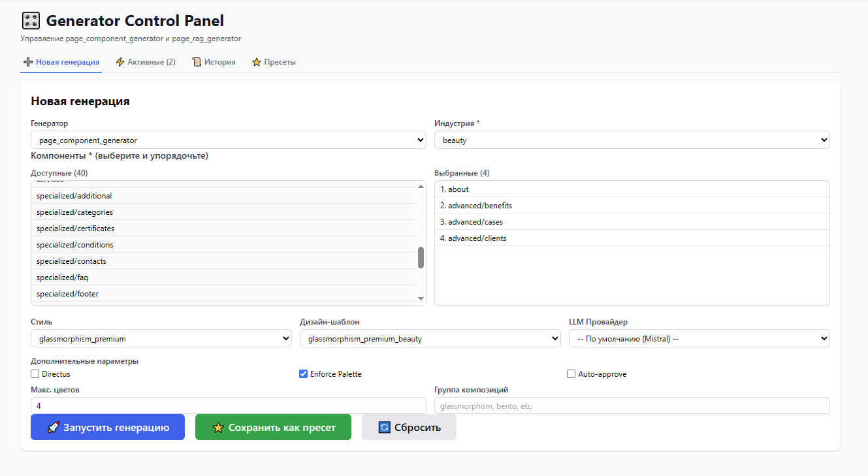
Task: Open the Стиль dropdown with glassmorphism_premium
Action: [161, 338]
